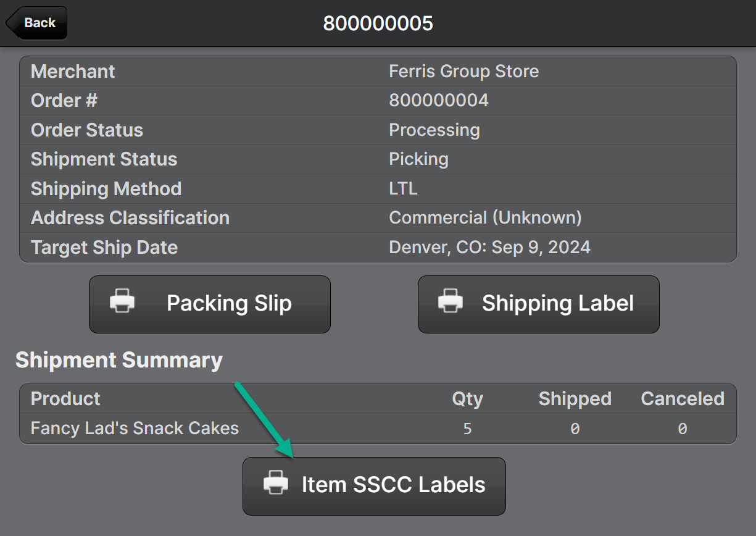Screen dimensions: 756x536
Task: Click the Qty column header
Action: [467, 399]
